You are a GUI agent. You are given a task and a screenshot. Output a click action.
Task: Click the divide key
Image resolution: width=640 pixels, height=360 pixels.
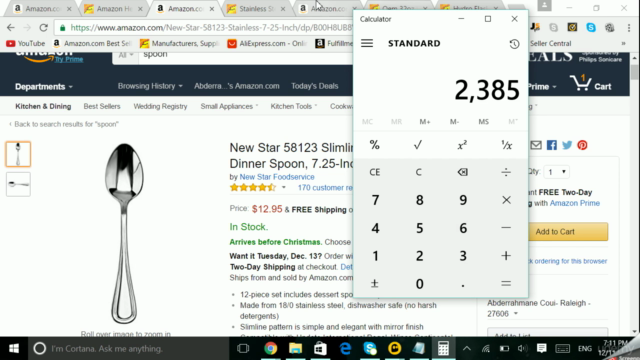click(x=506, y=172)
